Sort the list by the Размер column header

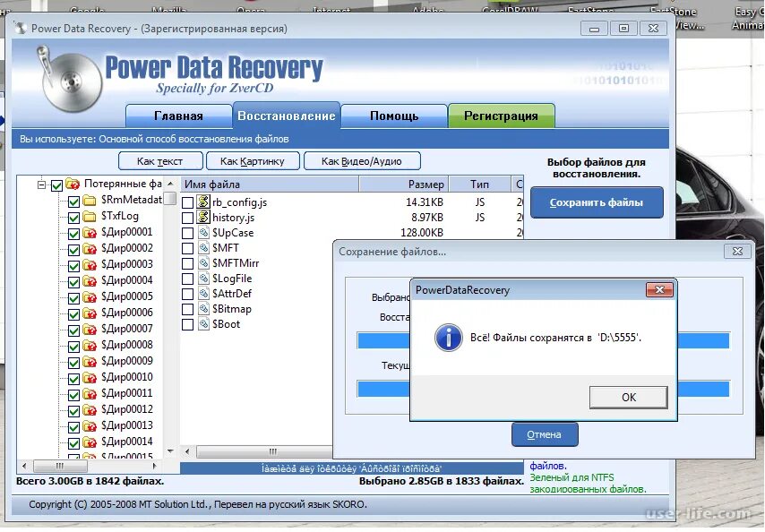(404, 184)
